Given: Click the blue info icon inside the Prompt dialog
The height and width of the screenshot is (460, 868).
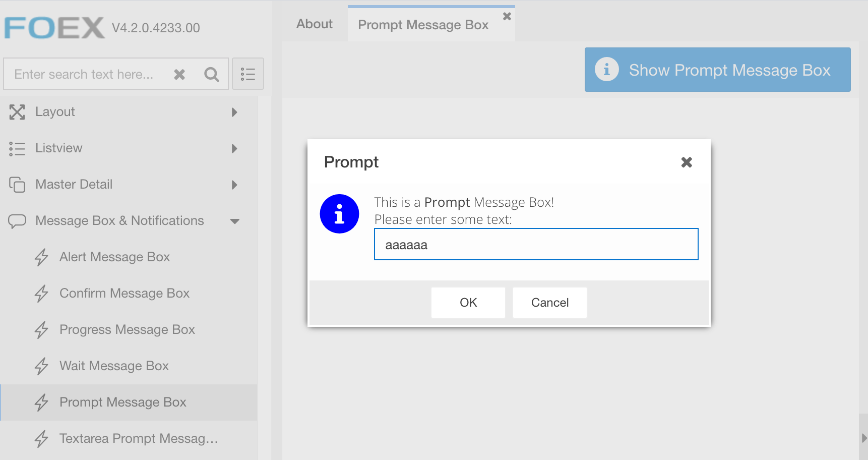Looking at the screenshot, I should pyautogui.click(x=339, y=214).
